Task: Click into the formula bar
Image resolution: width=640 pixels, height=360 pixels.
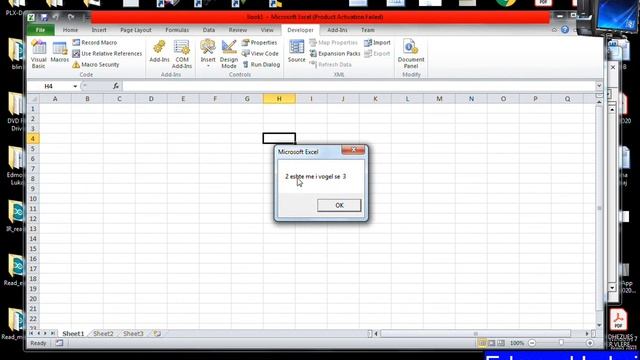Action: click(x=358, y=86)
